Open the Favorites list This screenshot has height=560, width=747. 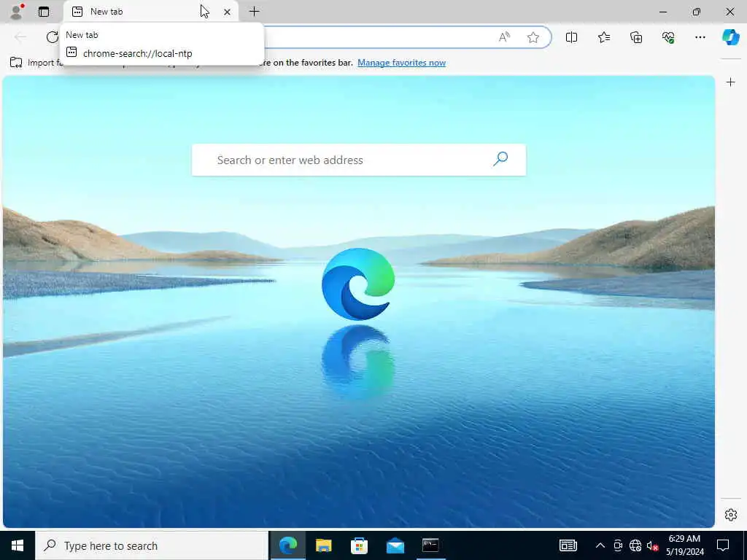click(604, 37)
